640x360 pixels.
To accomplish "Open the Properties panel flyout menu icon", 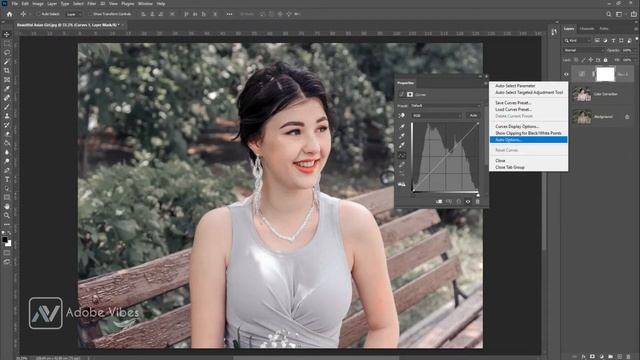I will 486,83.
